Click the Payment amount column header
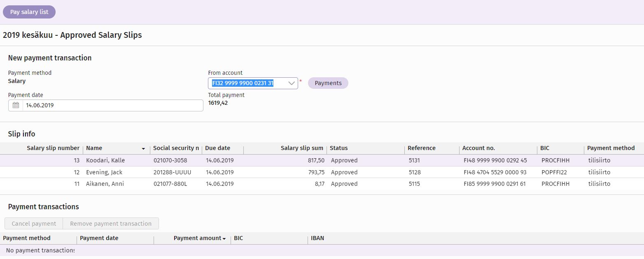The image size is (644, 259). 197,238
